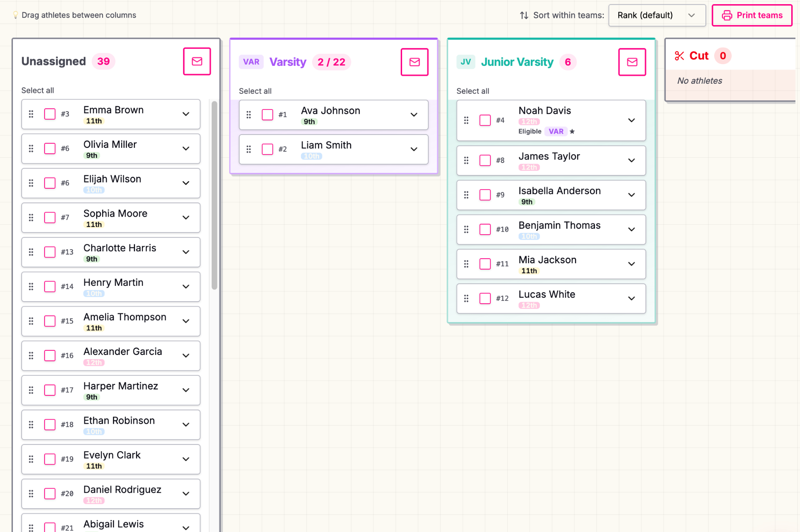Expand Elijah Wilson's card chevron
800x532 pixels.
point(186,183)
